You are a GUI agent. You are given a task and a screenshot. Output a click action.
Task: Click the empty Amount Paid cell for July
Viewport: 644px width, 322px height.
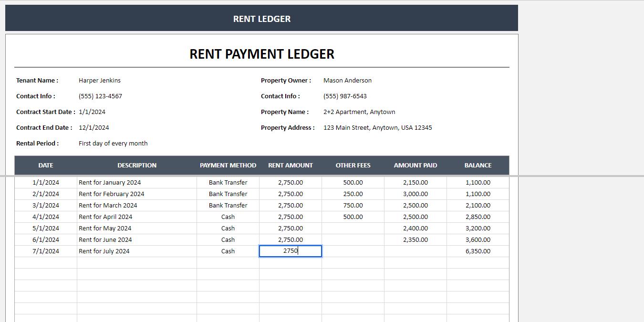pos(415,251)
